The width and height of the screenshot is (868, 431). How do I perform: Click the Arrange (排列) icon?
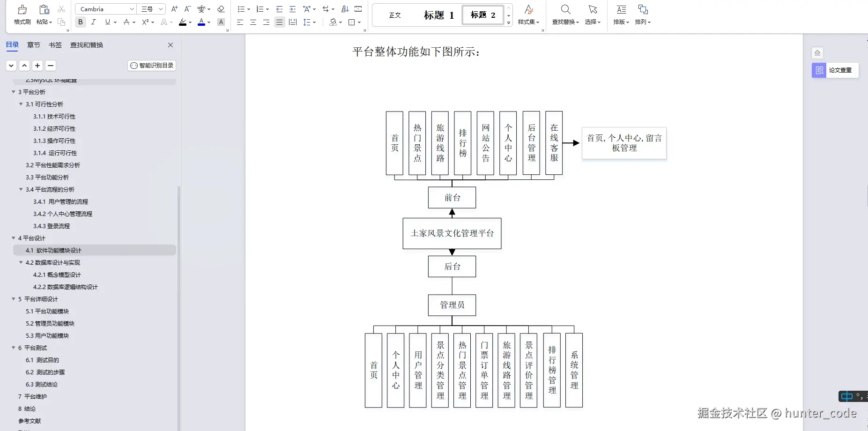(x=643, y=9)
